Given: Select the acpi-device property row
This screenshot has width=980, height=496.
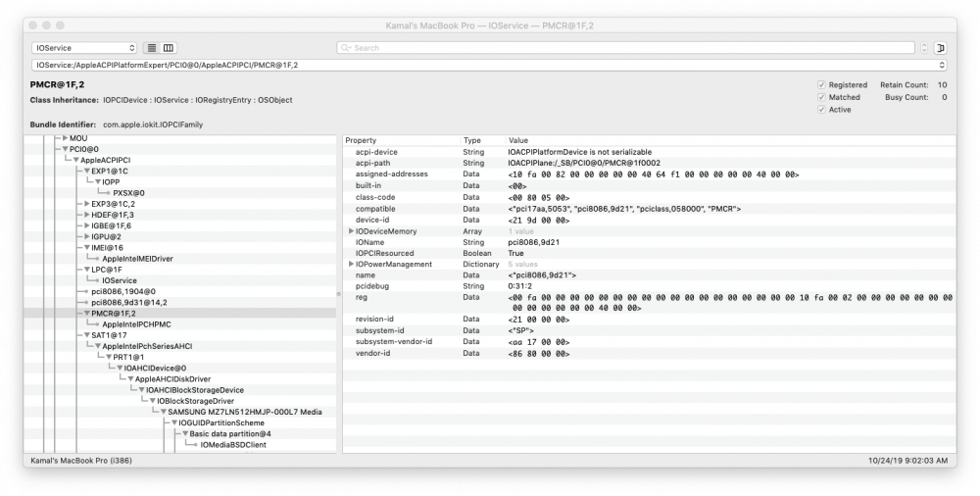Looking at the screenshot, I should click(650, 152).
